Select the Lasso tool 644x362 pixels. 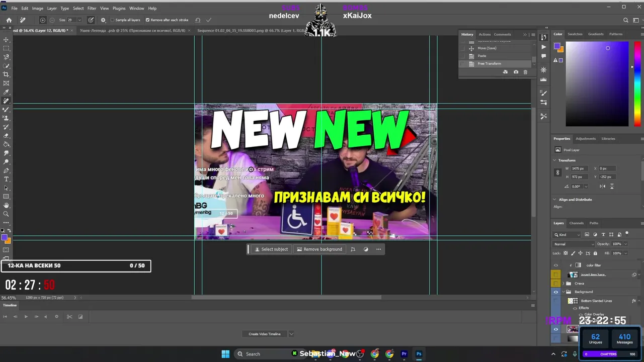[x=6, y=57]
